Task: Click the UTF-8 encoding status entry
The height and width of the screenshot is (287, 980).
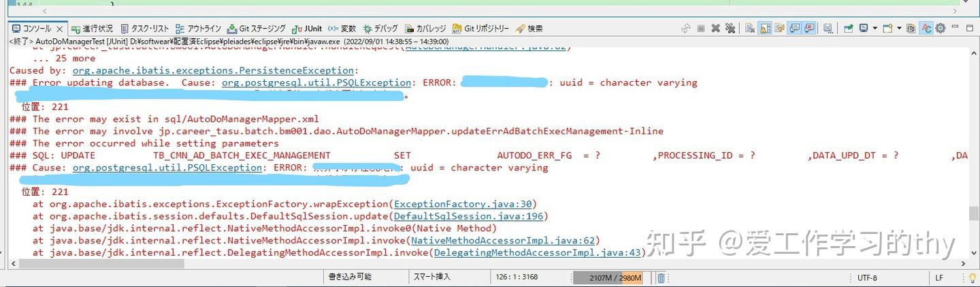Action: 867,278
